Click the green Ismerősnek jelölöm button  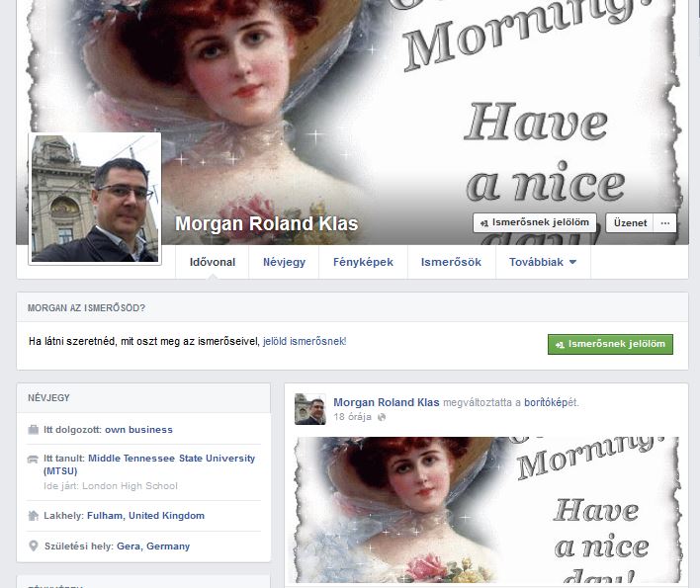610,344
